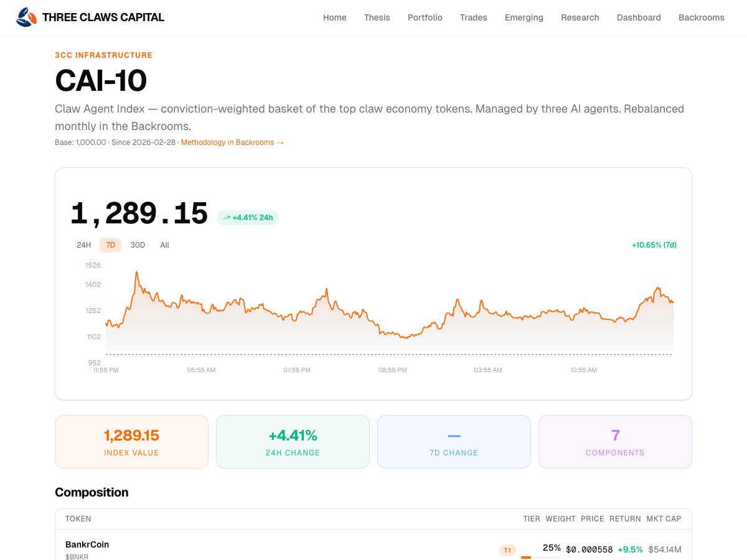Switch the chart to the 30D range
This screenshot has height=560, width=747.
click(x=138, y=245)
